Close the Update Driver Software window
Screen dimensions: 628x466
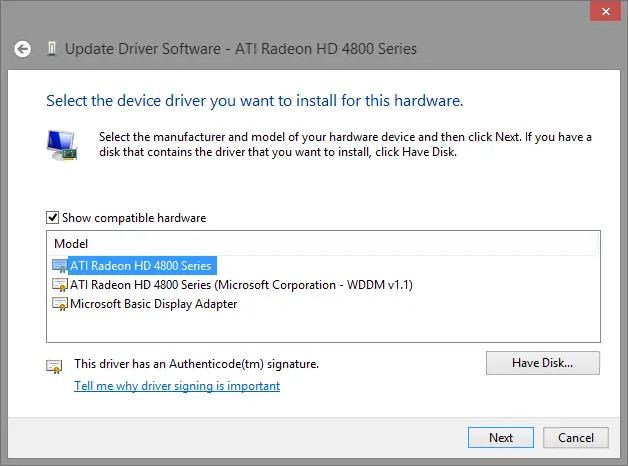[605, 12]
